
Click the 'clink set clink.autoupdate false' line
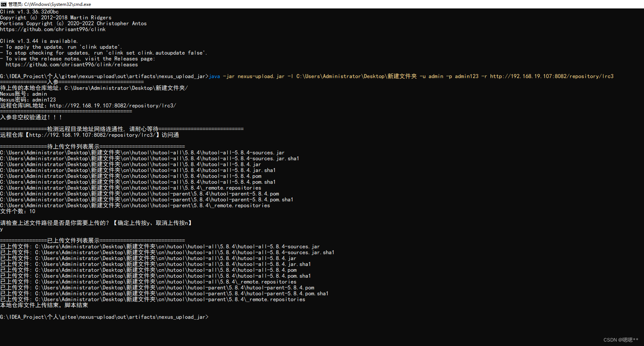103,53
